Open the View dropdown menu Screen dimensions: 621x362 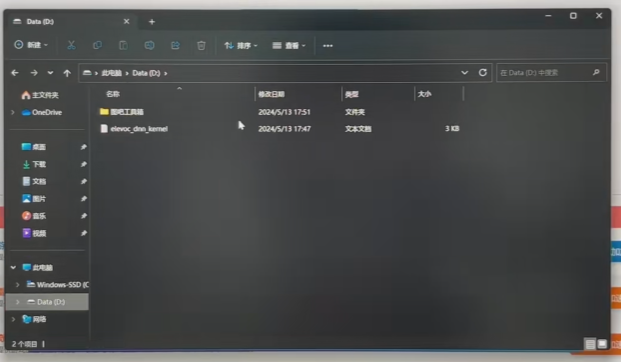(x=289, y=46)
